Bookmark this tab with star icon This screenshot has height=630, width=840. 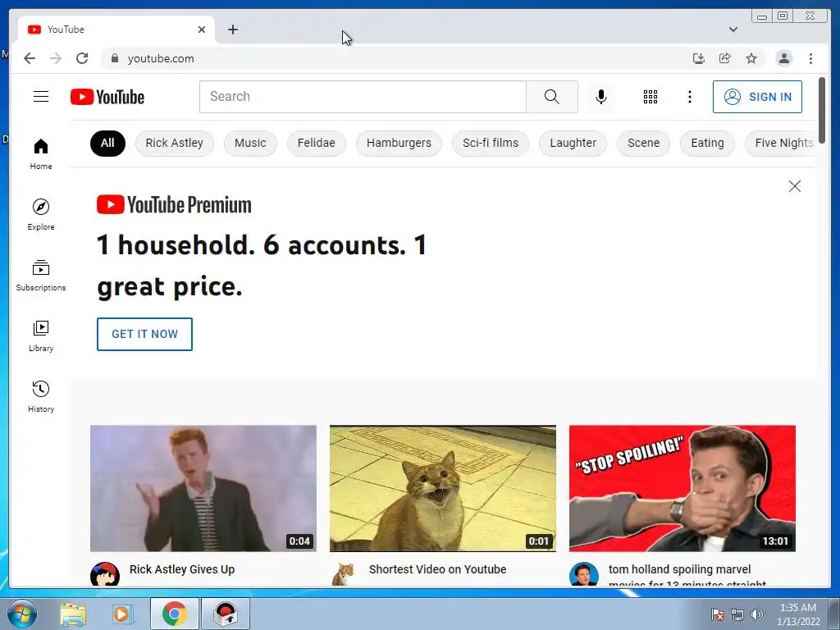click(751, 58)
